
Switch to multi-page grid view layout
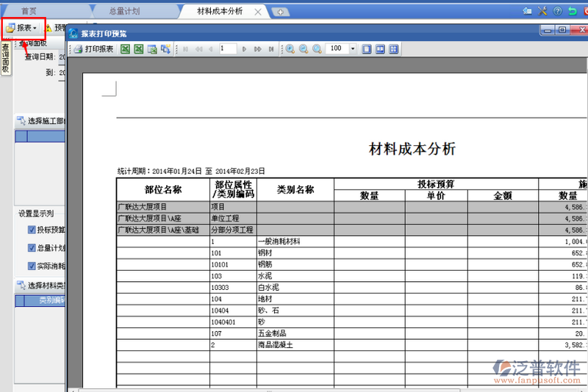coord(393,49)
